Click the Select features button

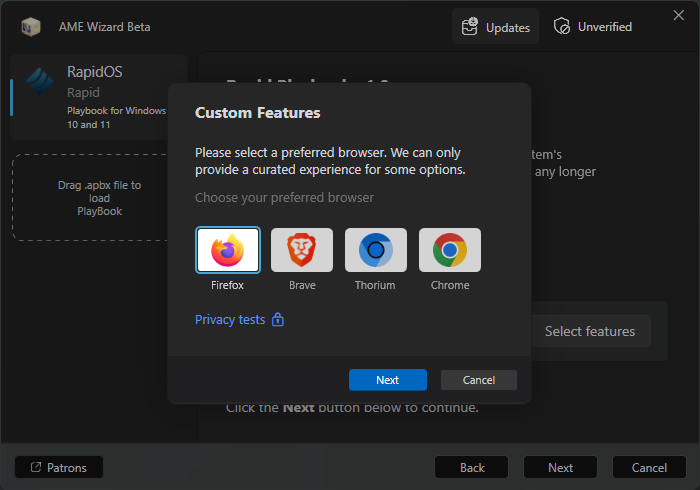click(x=590, y=331)
